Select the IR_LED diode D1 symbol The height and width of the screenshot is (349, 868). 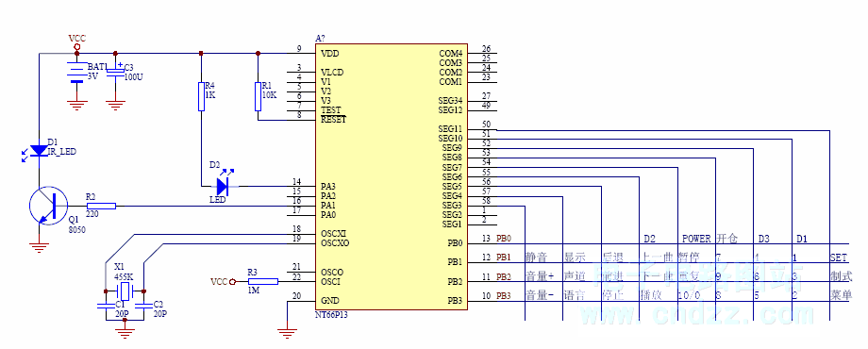click(x=38, y=151)
